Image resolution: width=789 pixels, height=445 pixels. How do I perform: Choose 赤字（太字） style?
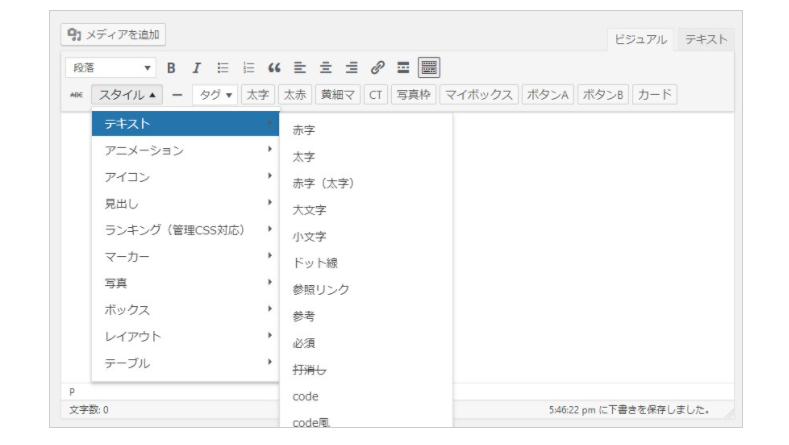(366, 183)
